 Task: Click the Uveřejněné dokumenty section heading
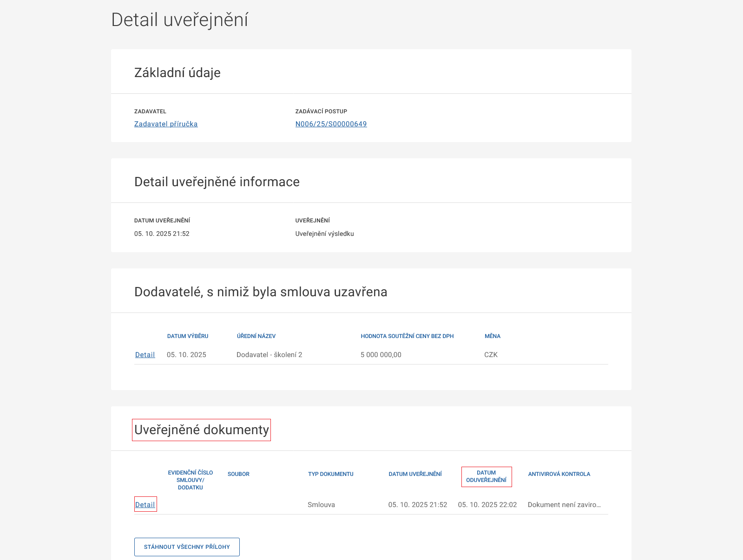coord(201,430)
